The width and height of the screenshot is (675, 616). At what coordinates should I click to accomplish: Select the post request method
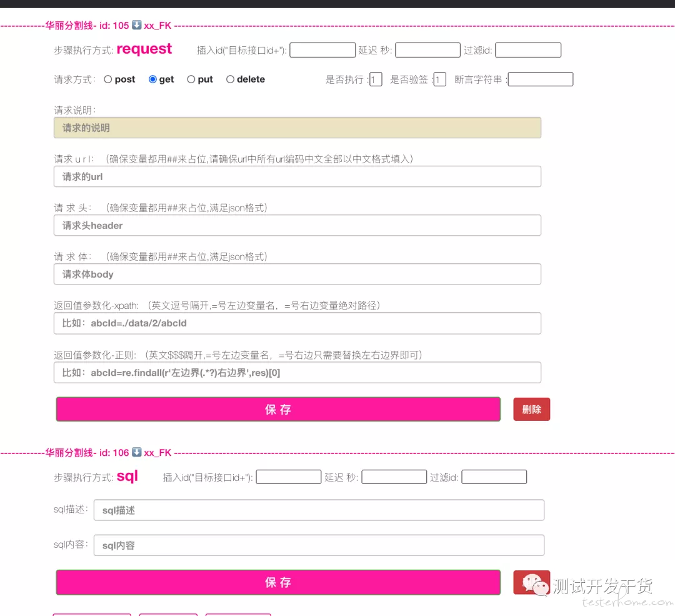point(108,79)
